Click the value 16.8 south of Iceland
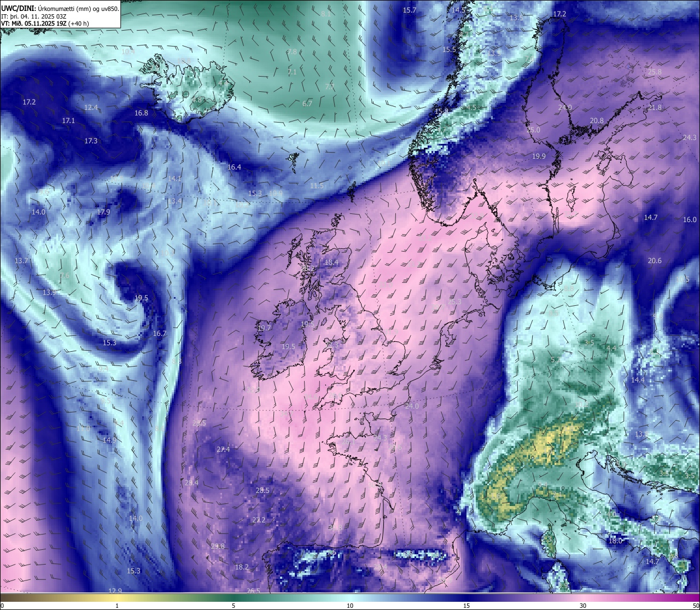 coord(141,113)
